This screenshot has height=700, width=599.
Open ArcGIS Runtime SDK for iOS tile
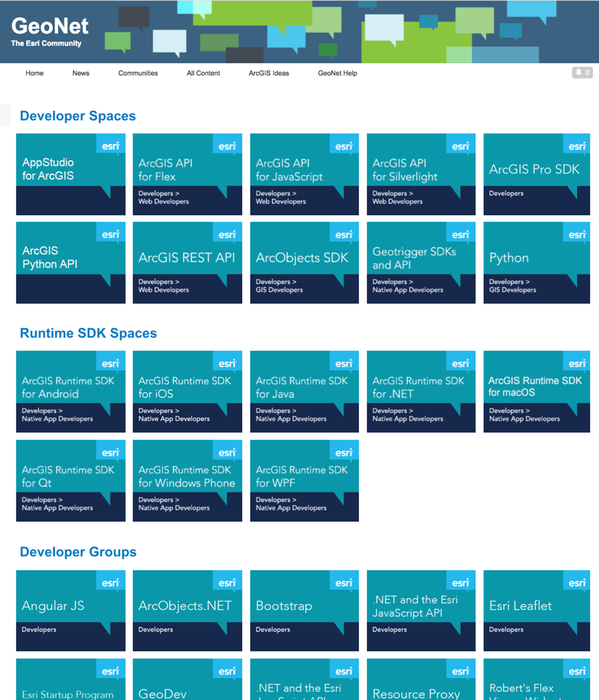coord(188,391)
